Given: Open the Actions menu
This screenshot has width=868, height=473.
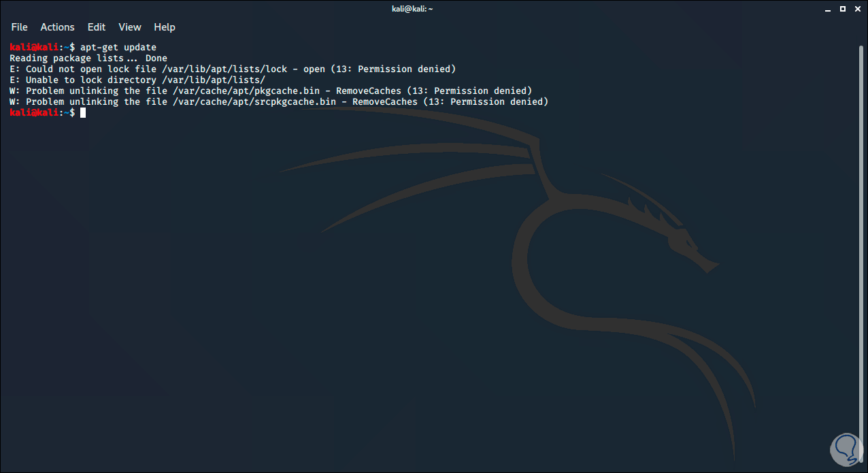Looking at the screenshot, I should pos(57,27).
